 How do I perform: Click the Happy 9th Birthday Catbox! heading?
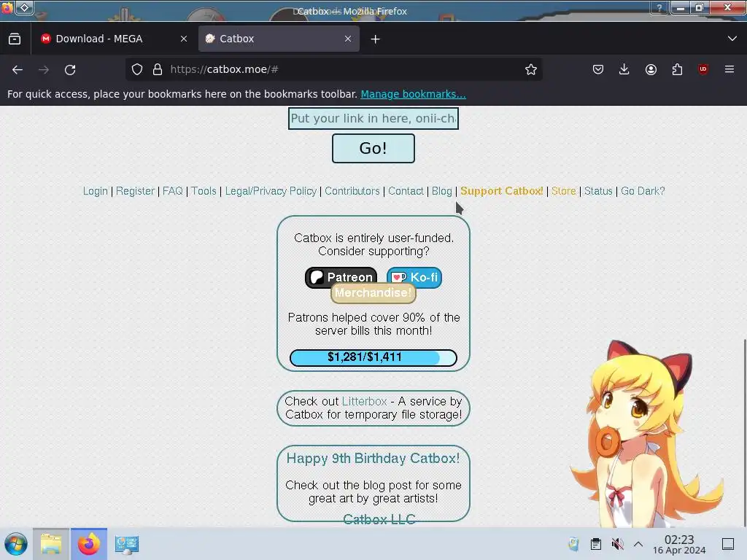coord(373,458)
